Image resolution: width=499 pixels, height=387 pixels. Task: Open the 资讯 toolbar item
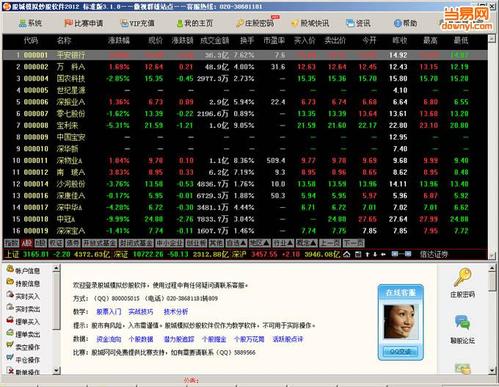coord(358,23)
